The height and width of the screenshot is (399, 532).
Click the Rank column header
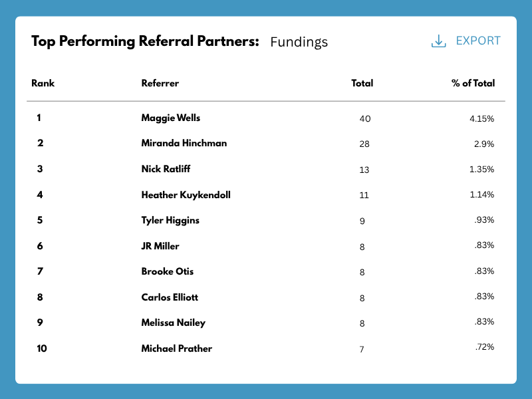(43, 83)
